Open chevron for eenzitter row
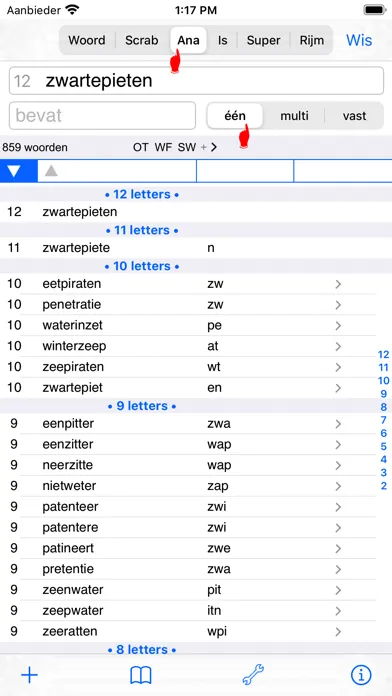Screen dimensions: 392x696 pos(338,445)
